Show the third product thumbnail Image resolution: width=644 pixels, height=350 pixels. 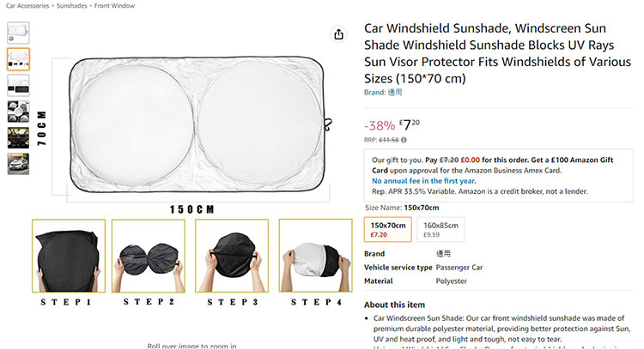pos(18,84)
